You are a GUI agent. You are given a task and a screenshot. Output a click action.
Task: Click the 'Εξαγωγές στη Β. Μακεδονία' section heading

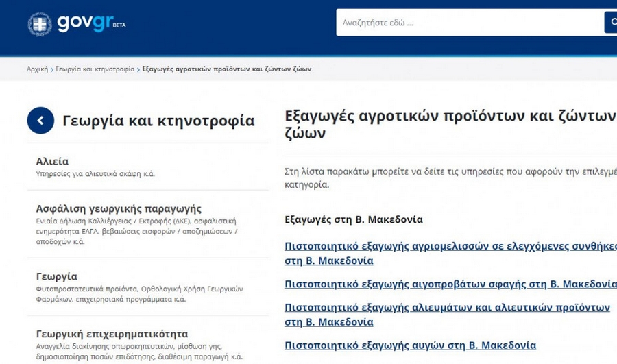coord(354,220)
